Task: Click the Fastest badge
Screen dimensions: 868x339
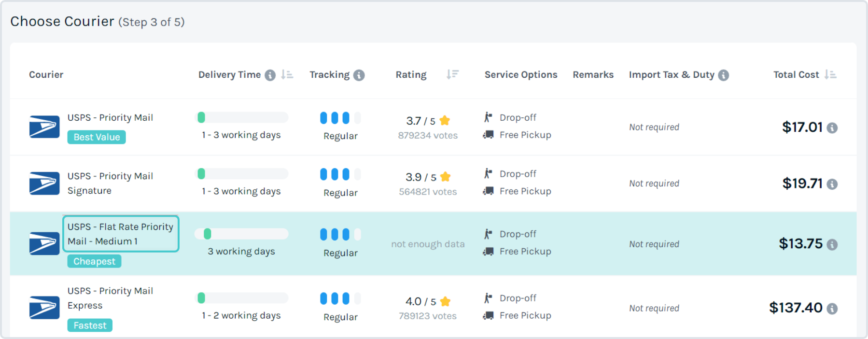Action: click(x=90, y=325)
